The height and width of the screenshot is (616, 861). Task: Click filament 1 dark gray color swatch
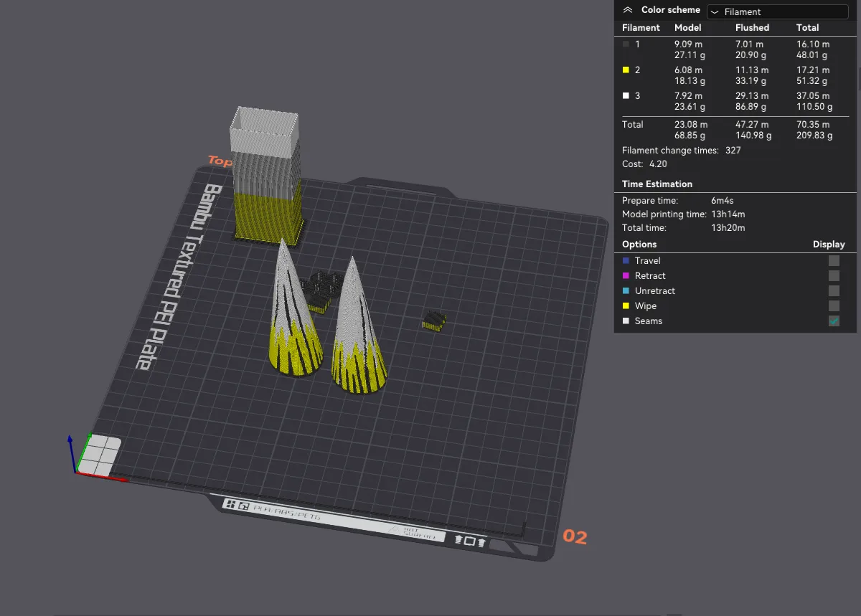626,44
